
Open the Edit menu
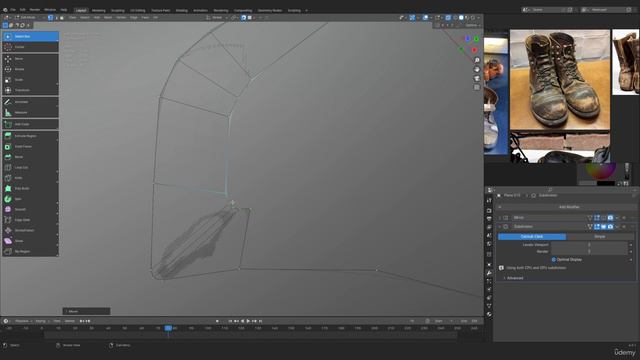click(x=22, y=10)
